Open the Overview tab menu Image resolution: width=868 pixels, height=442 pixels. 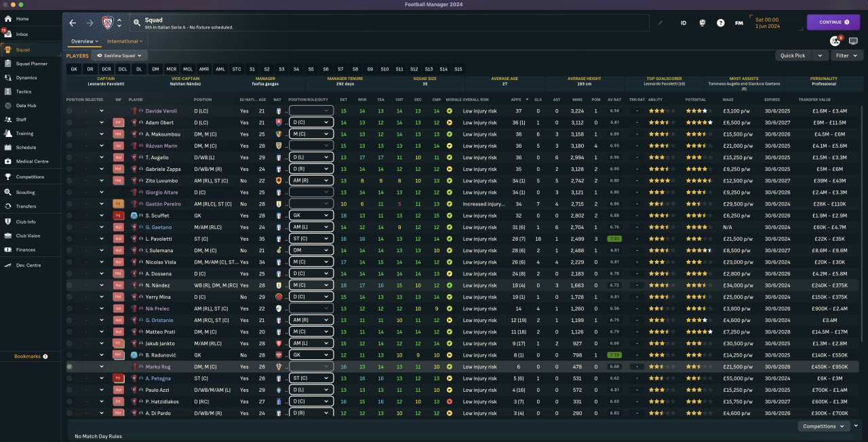pyautogui.click(x=85, y=41)
